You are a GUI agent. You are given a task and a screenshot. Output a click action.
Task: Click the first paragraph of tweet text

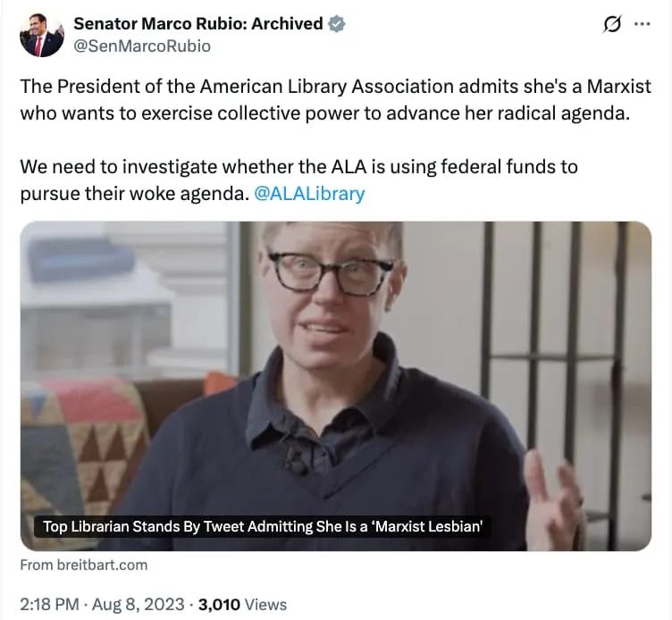click(336, 99)
